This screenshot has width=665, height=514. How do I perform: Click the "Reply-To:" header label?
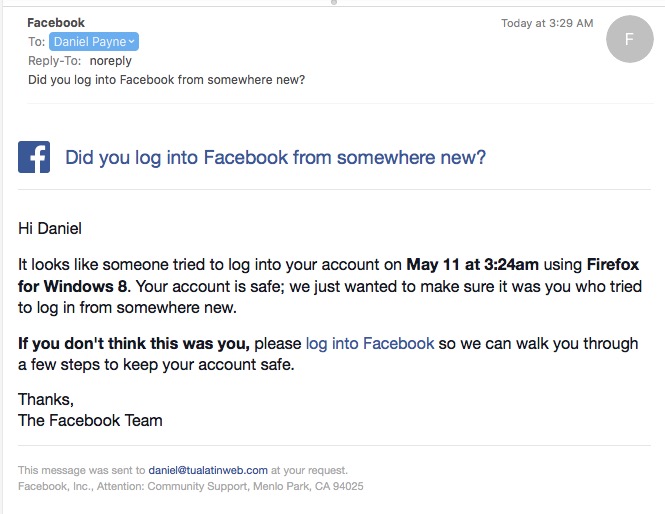pos(54,61)
